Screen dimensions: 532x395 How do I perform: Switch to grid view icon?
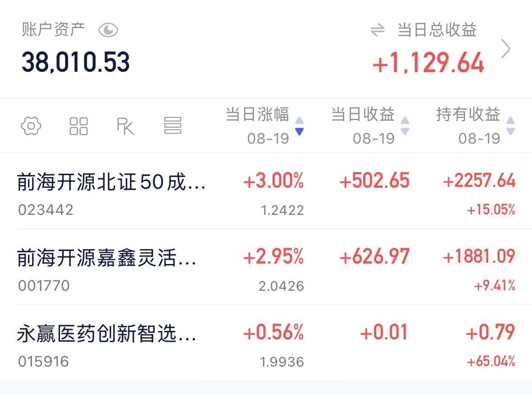(x=79, y=126)
